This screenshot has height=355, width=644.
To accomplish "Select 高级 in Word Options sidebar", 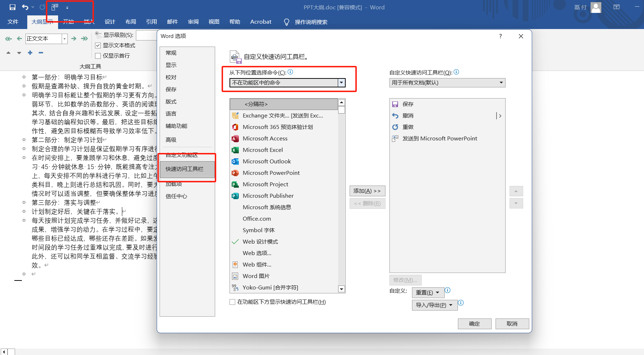I will pos(187,140).
